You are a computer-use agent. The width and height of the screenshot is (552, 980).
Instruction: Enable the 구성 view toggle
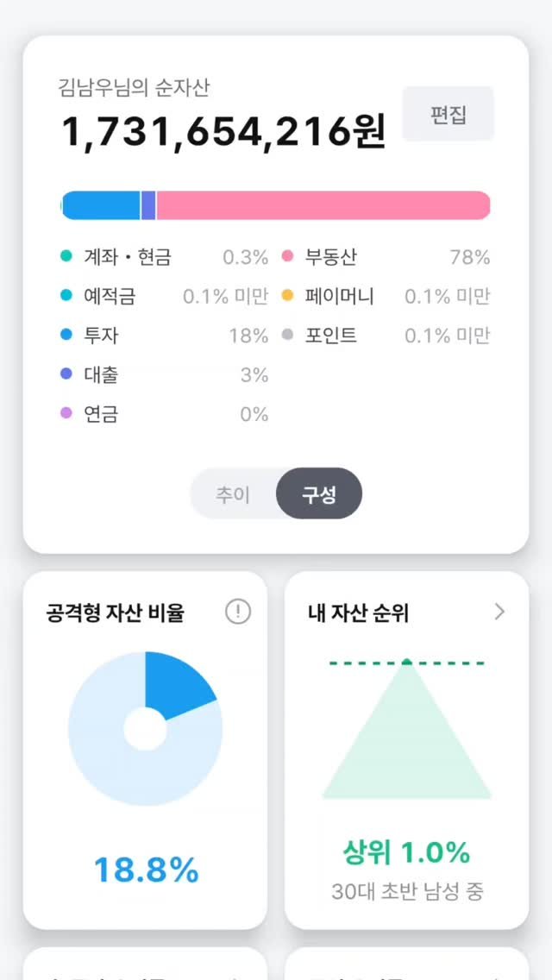[x=319, y=493]
